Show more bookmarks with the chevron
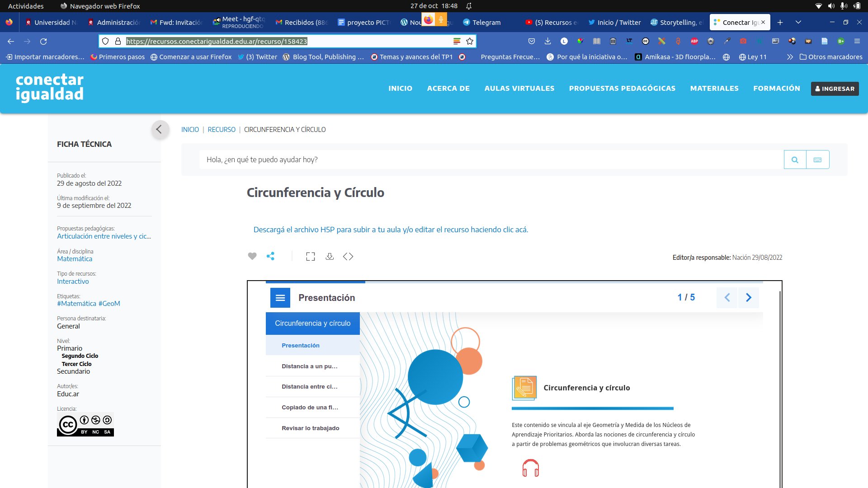This screenshot has width=868, height=488. point(790,57)
